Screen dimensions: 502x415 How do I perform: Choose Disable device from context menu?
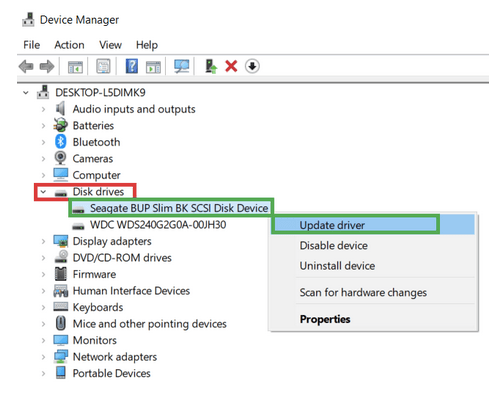pos(372,246)
